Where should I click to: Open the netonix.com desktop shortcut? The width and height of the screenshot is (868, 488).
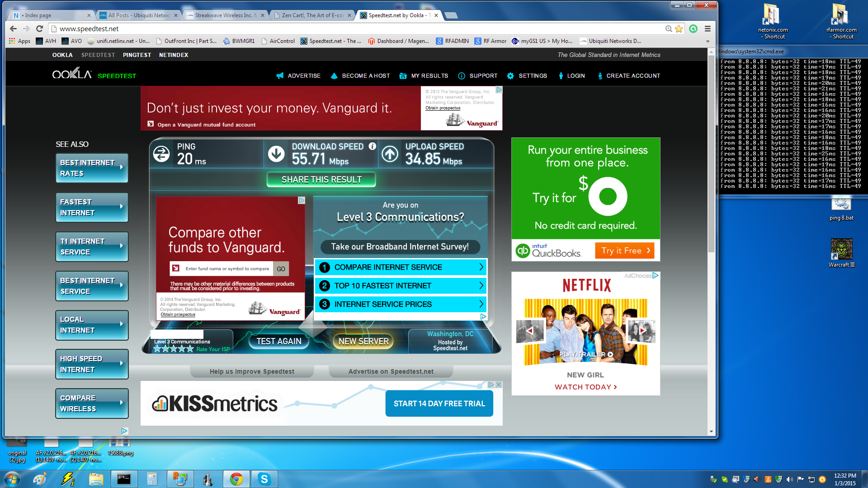[x=773, y=22]
